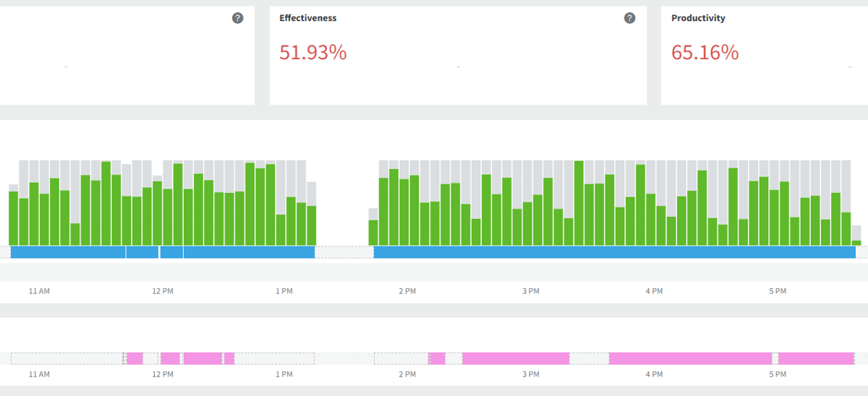Image resolution: width=868 pixels, height=396 pixels.
Task: Select the short blue segment just before 12 PM
Action: (142, 252)
